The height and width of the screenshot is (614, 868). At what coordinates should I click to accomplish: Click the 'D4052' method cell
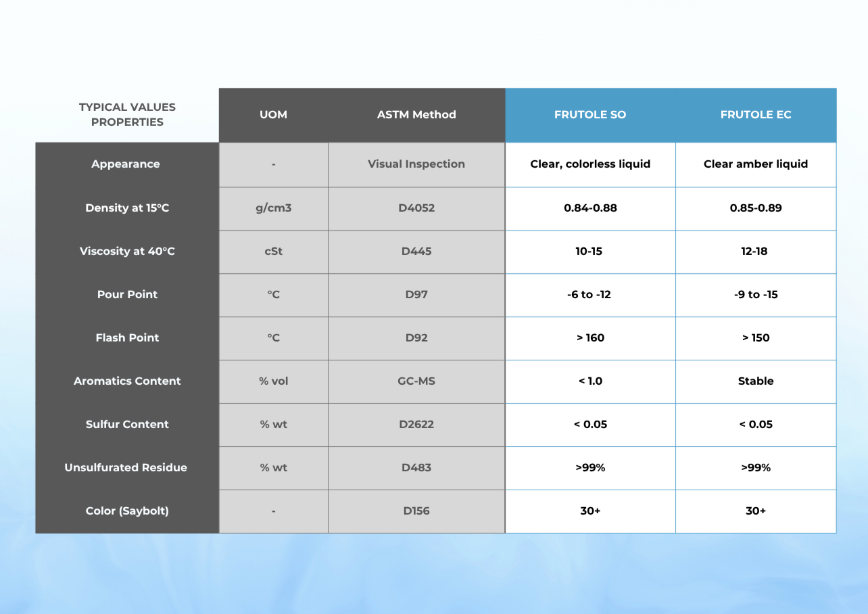tap(416, 208)
